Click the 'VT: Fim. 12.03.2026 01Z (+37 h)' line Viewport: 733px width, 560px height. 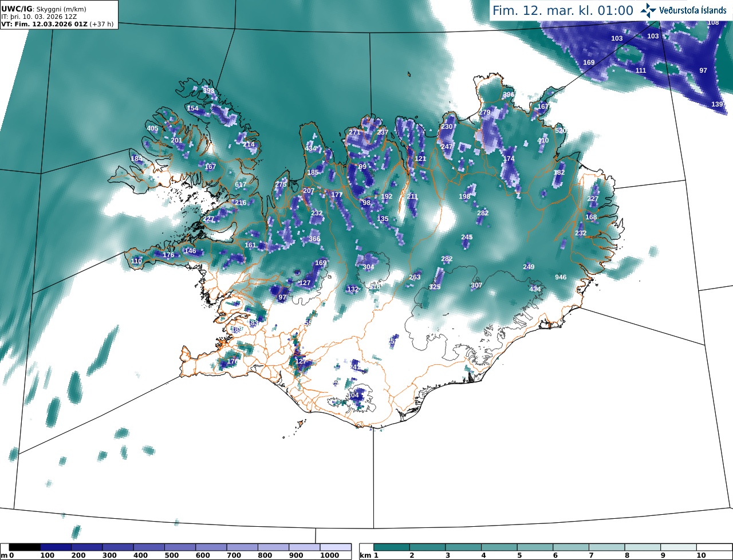(x=58, y=25)
